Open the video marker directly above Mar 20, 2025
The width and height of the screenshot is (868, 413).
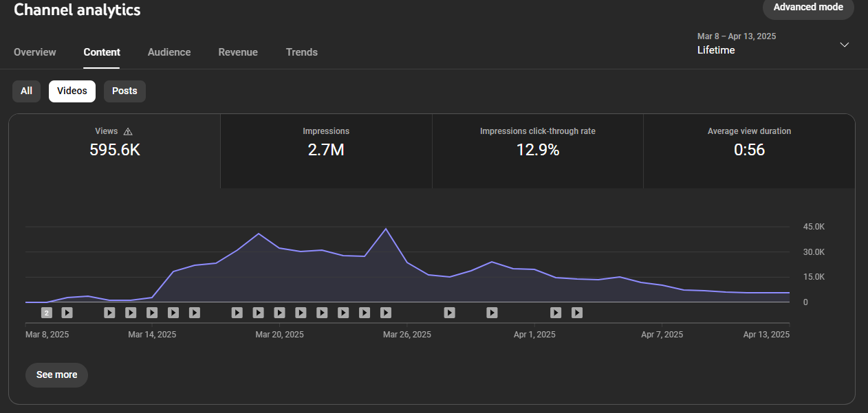click(x=279, y=313)
